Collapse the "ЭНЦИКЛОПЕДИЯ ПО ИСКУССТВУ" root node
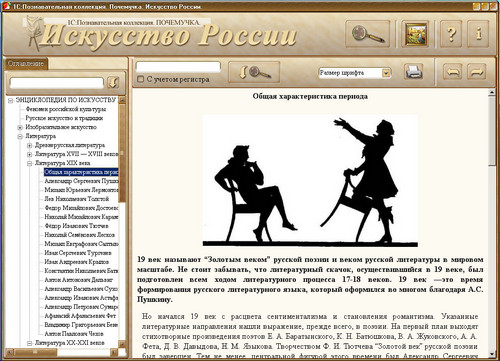Screen dimensions: 500x361 tap(11, 100)
